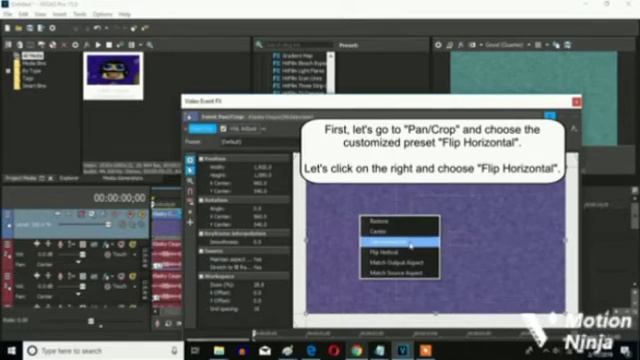This screenshot has width=640, height=360.
Task: Open the Options menu
Action: pyautogui.click(x=102, y=14)
